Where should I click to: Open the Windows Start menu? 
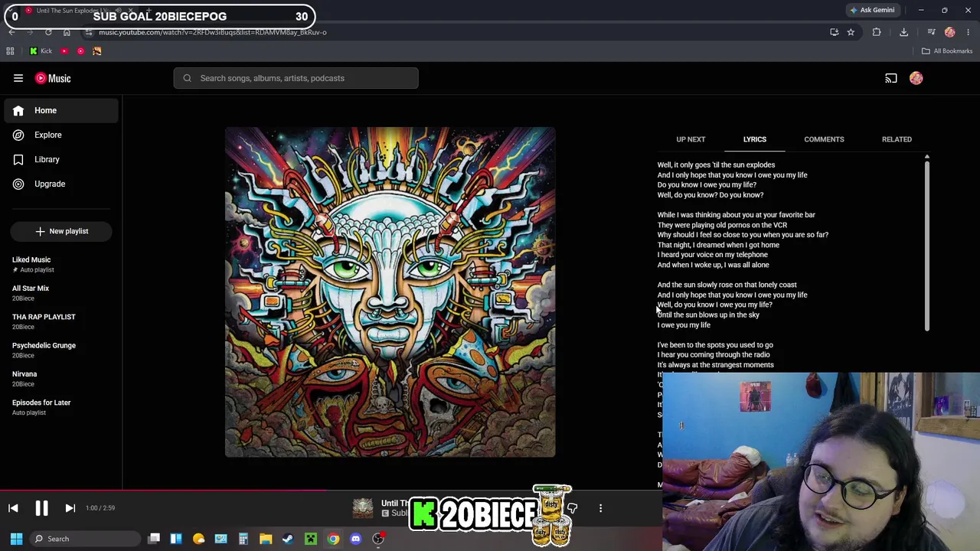tap(16, 539)
